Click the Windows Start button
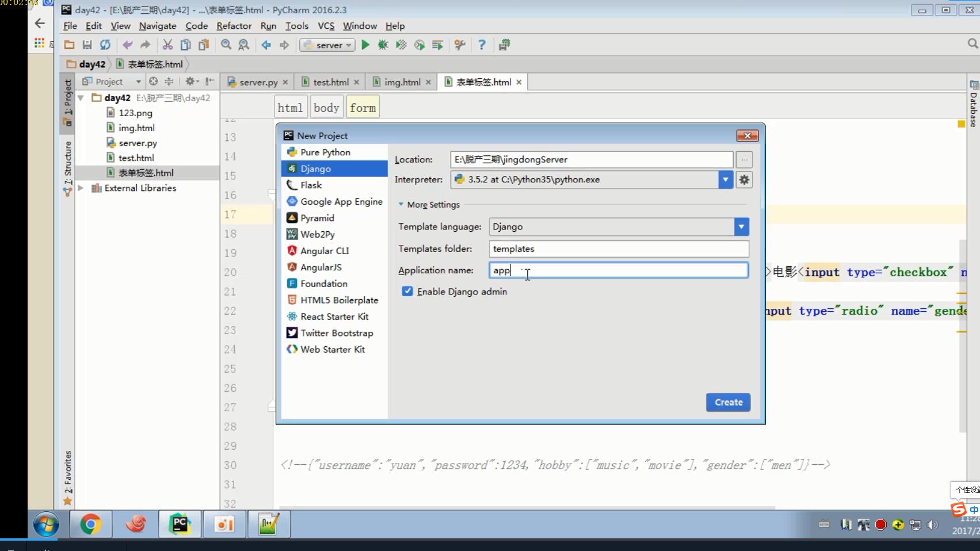Image resolution: width=980 pixels, height=551 pixels. [46, 524]
